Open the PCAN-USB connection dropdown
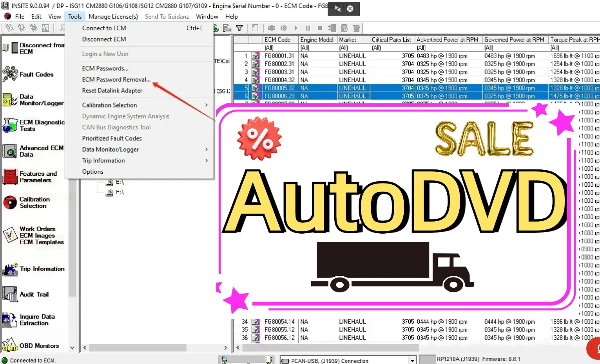The image size is (600, 364). click(x=412, y=360)
